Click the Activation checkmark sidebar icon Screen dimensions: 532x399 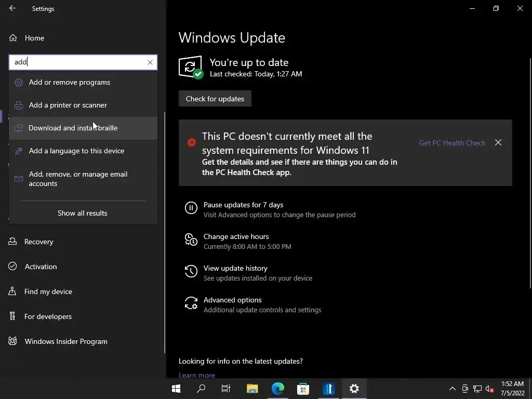point(12,267)
